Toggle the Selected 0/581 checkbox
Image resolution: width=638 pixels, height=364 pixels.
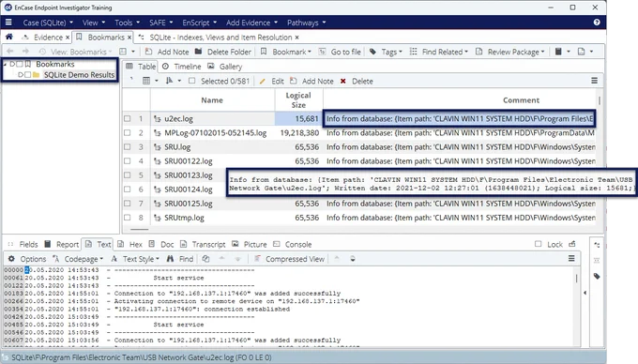coord(192,81)
